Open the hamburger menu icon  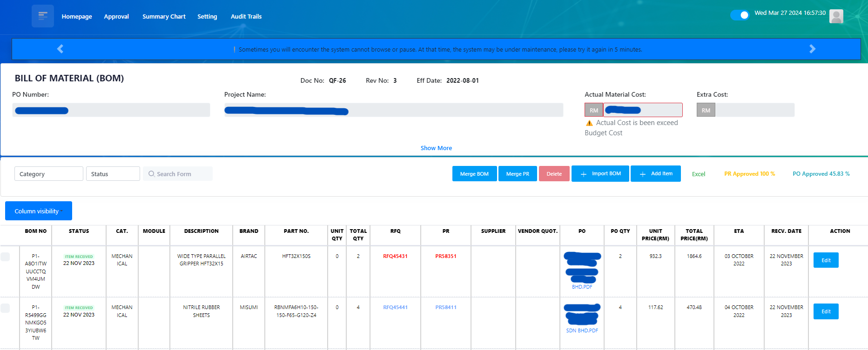(43, 16)
